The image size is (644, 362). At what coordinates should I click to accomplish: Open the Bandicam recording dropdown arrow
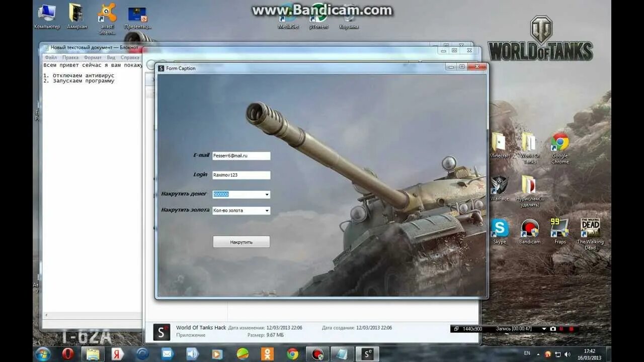(x=544, y=329)
